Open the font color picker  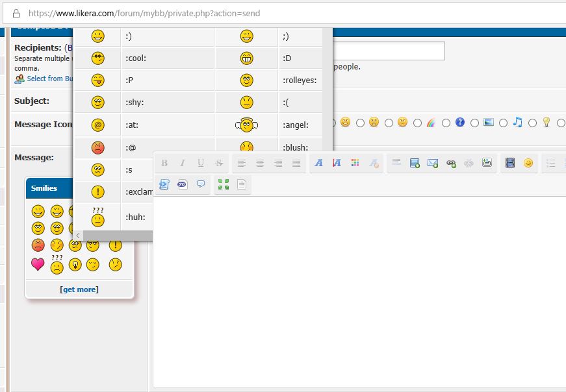click(x=355, y=164)
